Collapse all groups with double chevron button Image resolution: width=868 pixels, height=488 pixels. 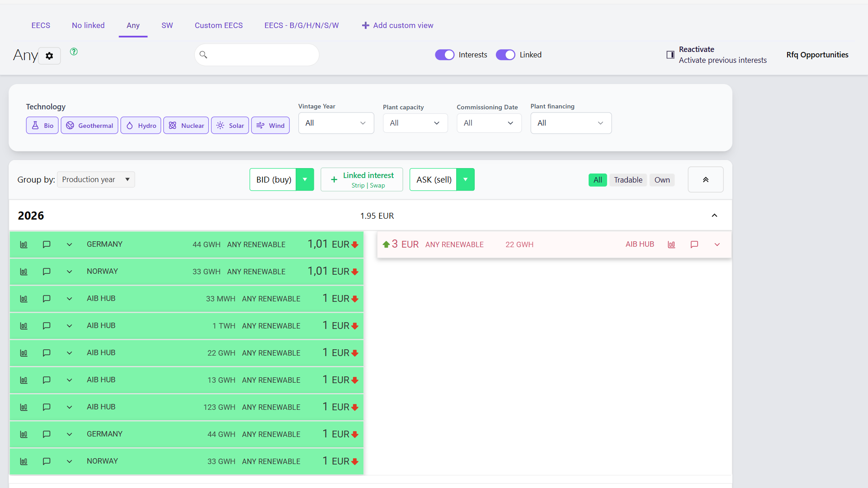click(705, 179)
